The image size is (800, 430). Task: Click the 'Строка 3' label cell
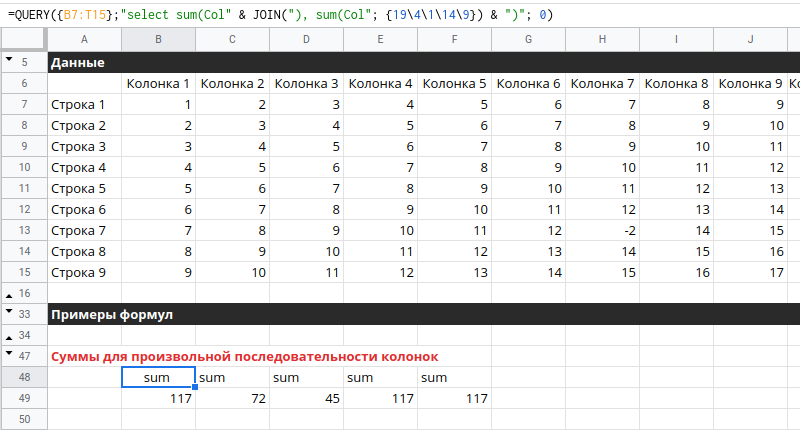click(84, 146)
